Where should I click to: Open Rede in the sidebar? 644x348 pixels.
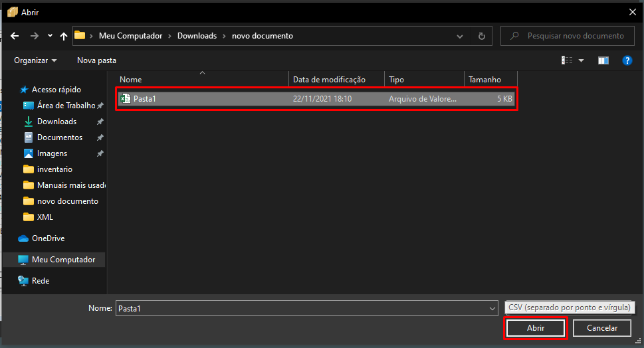[41, 281]
